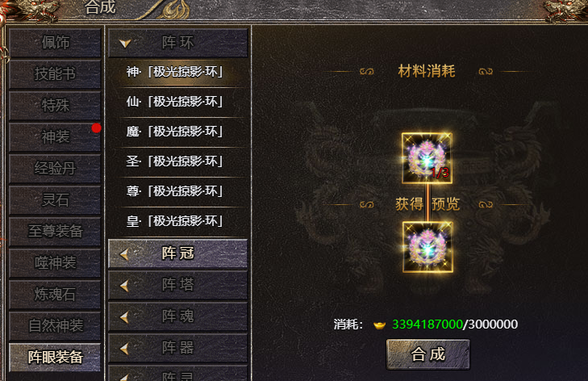Select 神·[极光掠影·环] recipe
This screenshot has height=381, width=588.
(x=175, y=72)
